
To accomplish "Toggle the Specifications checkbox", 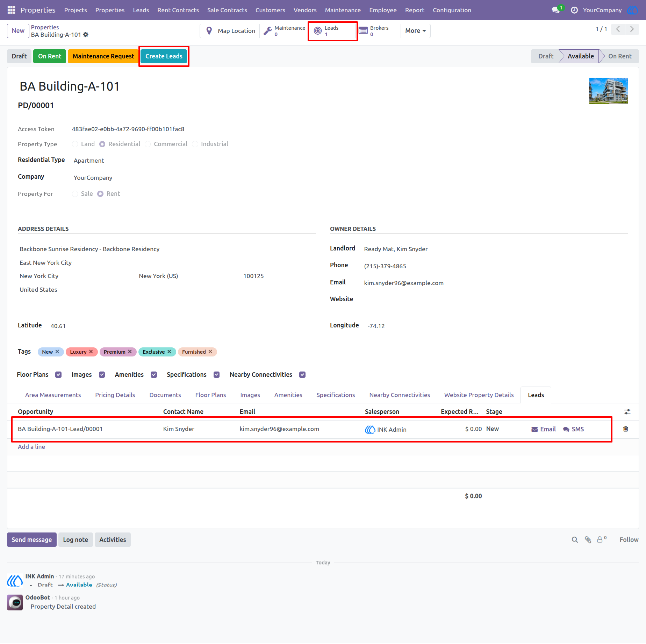I will tap(217, 375).
